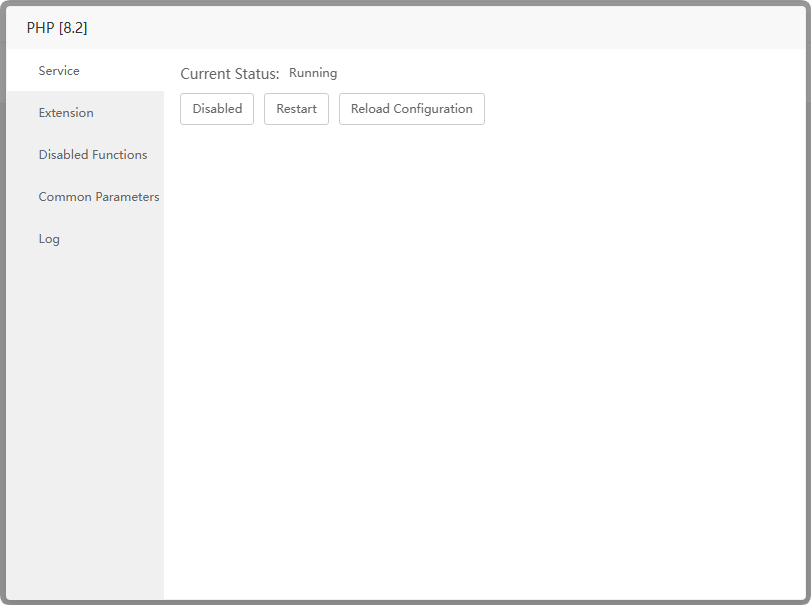Image resolution: width=811 pixels, height=605 pixels.
Task: View the Log tab
Action: (85, 238)
